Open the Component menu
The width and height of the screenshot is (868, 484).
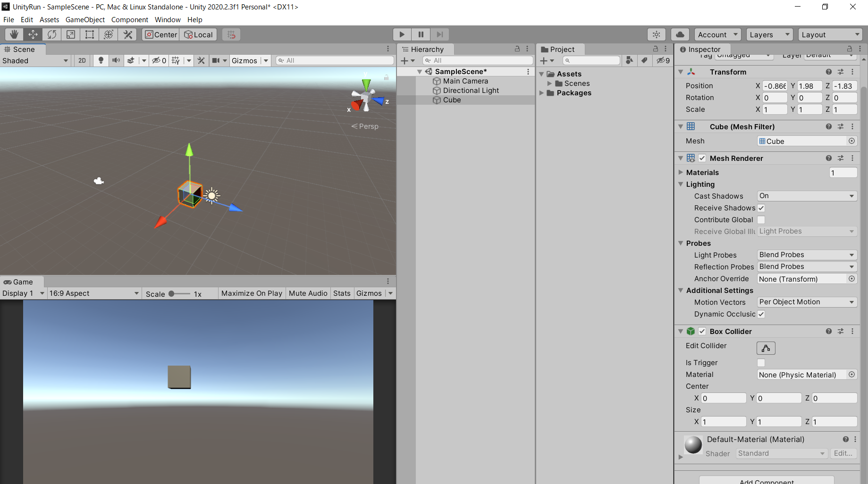click(x=130, y=20)
